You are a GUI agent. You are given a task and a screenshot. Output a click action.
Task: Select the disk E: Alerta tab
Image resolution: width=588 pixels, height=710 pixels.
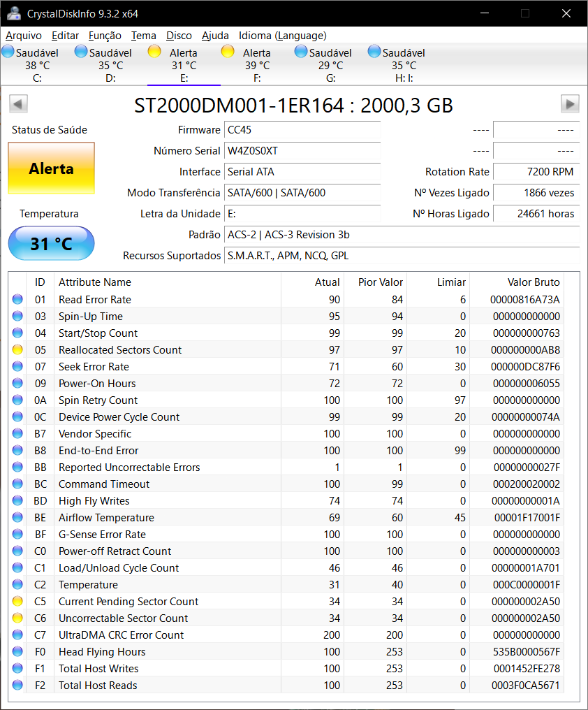184,65
